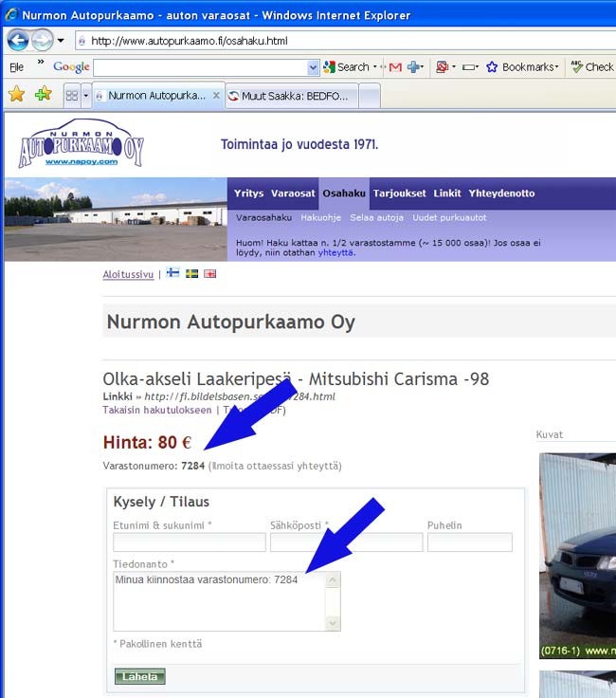The width and height of the screenshot is (616, 698).
Task: Expand the hidden menu chevron next to File
Action: pyautogui.click(x=41, y=62)
